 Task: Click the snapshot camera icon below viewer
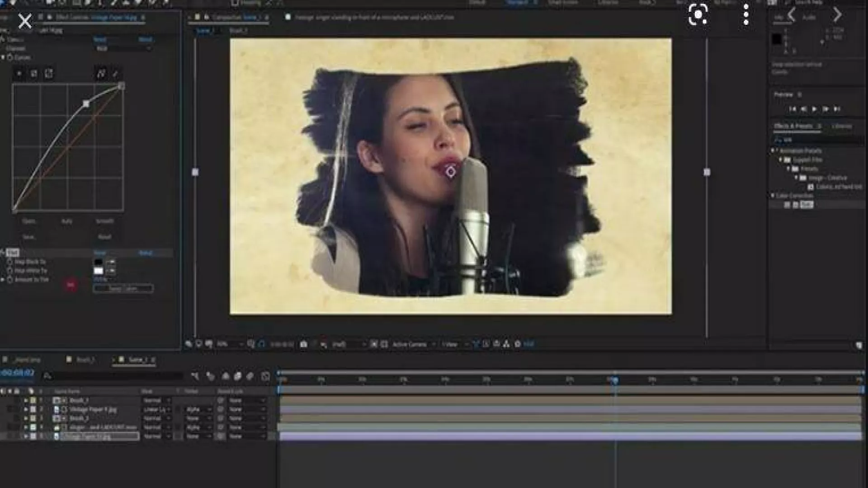click(303, 344)
